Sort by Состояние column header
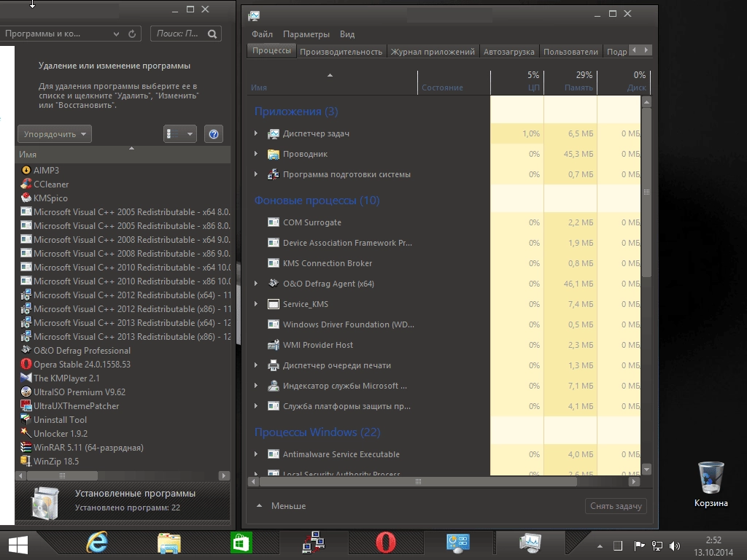This screenshot has height=560, width=747. (454, 82)
